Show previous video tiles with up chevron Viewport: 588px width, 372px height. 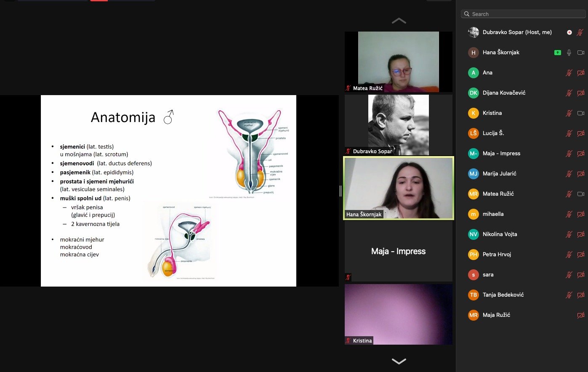pos(399,21)
